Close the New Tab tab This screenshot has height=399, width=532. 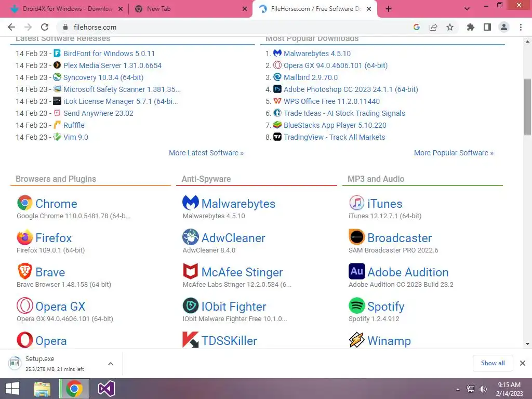pos(245,9)
